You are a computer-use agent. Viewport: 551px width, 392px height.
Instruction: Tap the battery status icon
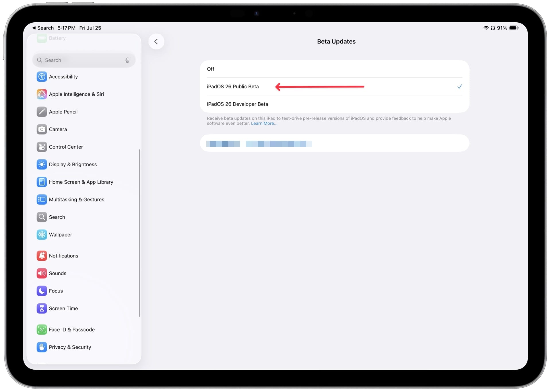(x=514, y=28)
